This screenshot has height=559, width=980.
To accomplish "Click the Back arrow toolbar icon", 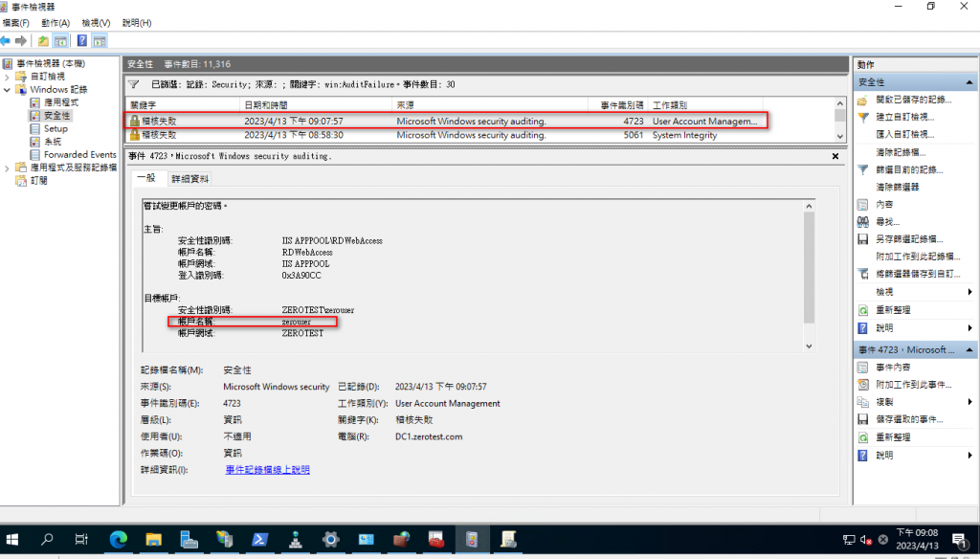I will pyautogui.click(x=6, y=40).
